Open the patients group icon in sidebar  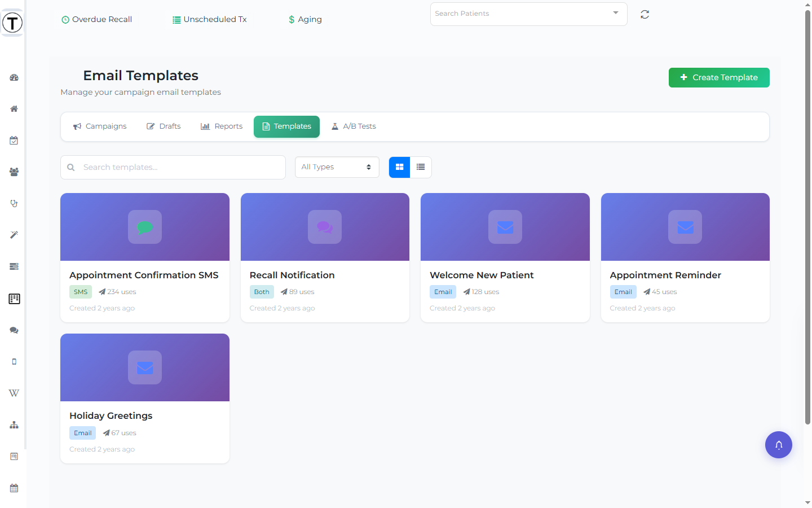(x=14, y=172)
